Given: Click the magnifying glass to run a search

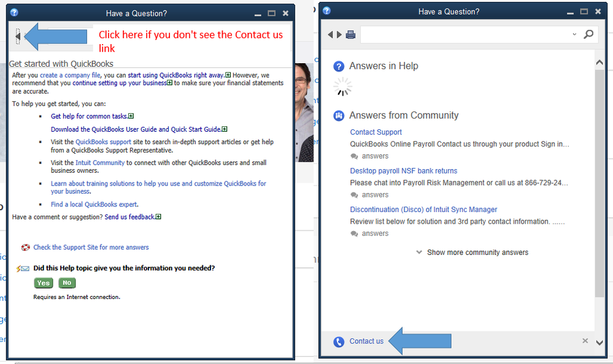Looking at the screenshot, I should click(x=588, y=35).
